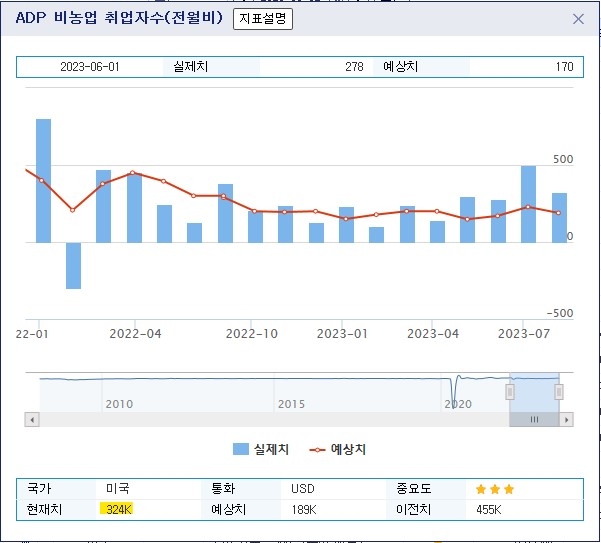Click the 이전치 value 455K
Screen dimensions: 601x543
pos(489,510)
